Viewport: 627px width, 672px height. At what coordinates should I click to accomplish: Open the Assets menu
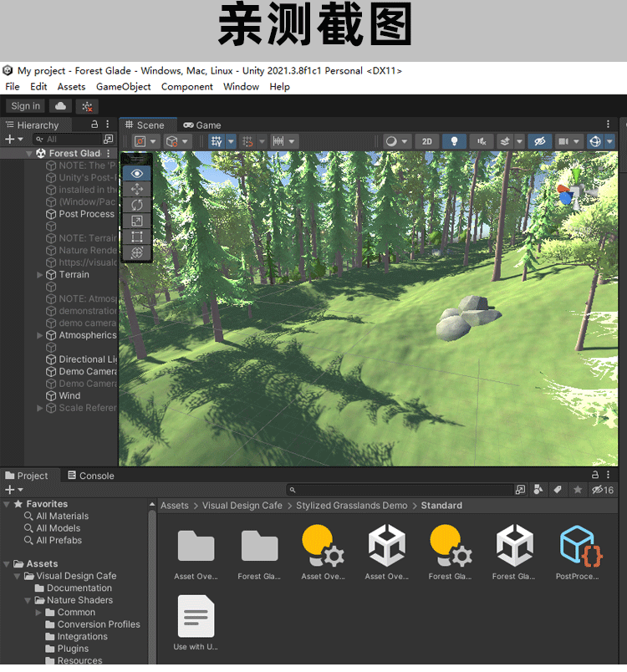(71, 87)
